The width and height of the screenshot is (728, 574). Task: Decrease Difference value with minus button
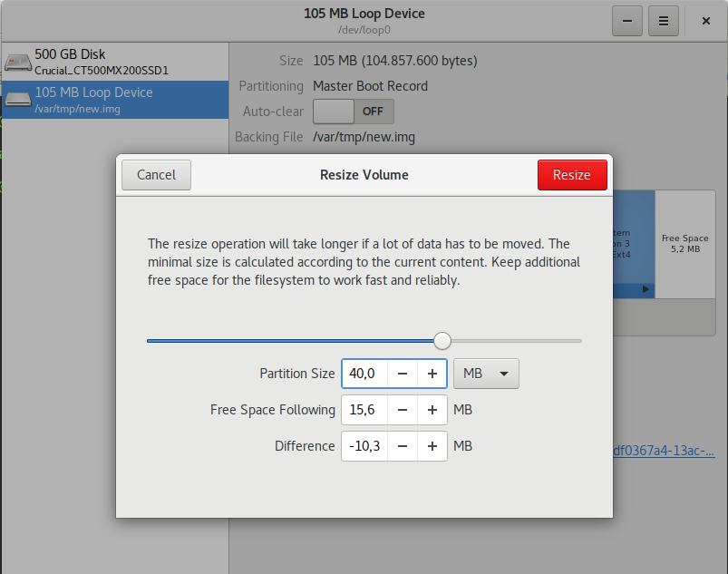(x=403, y=446)
